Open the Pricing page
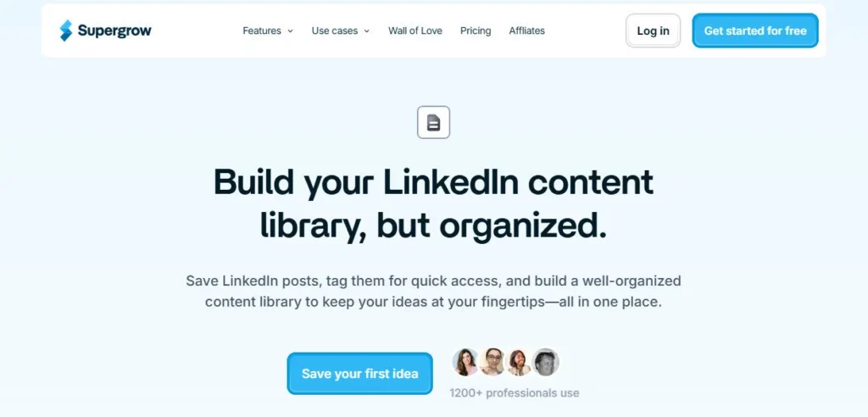The image size is (868, 417). (x=476, y=31)
